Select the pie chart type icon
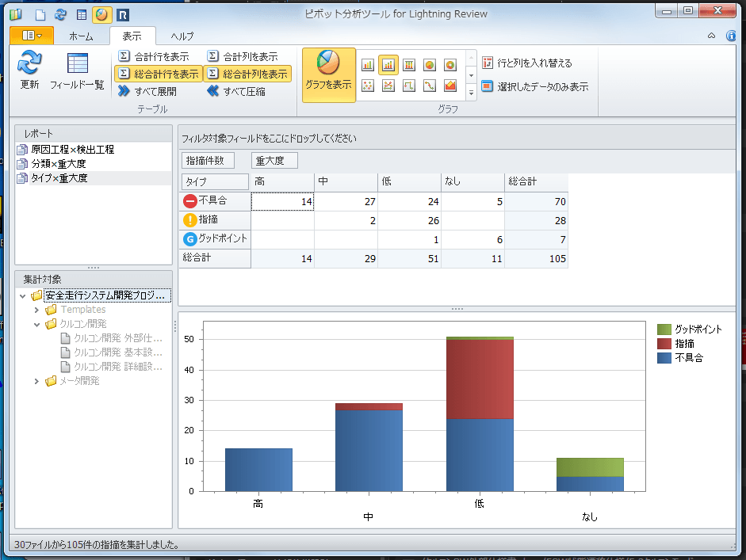Screen dimensions: 746x560 coord(430,65)
